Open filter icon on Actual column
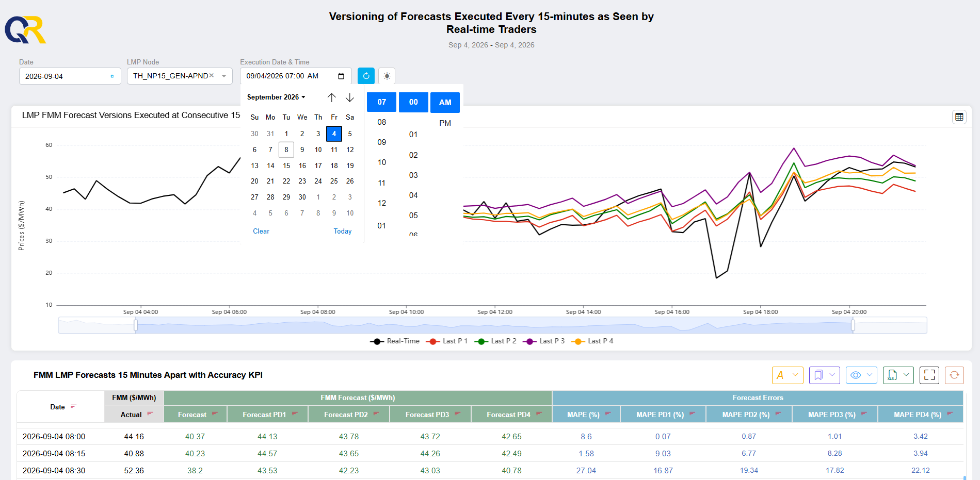 click(x=150, y=414)
